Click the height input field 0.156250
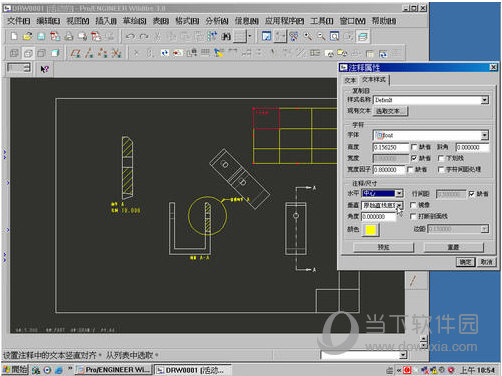 pyautogui.click(x=391, y=147)
